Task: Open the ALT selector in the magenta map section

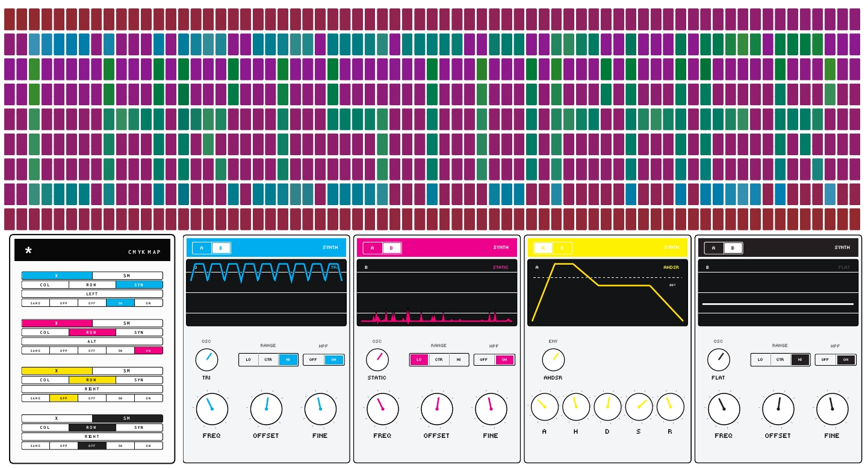Action: click(x=92, y=341)
